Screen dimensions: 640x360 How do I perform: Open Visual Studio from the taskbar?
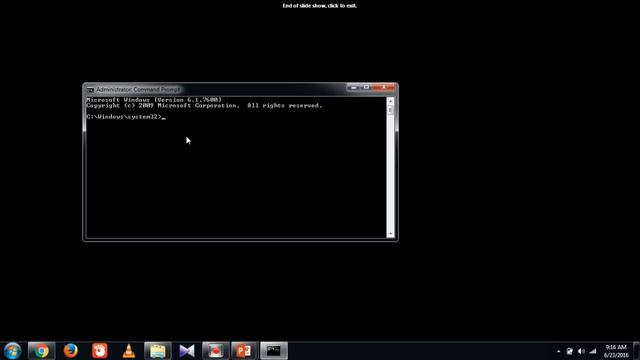coord(187,351)
